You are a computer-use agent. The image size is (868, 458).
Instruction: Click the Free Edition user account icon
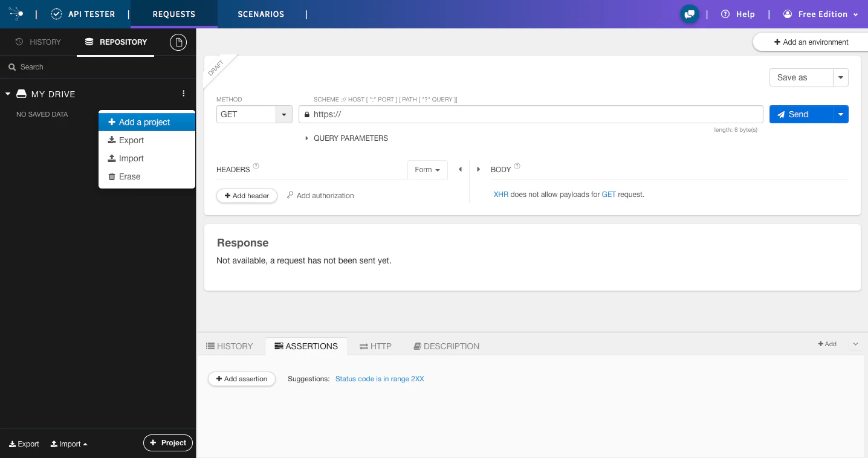788,14
